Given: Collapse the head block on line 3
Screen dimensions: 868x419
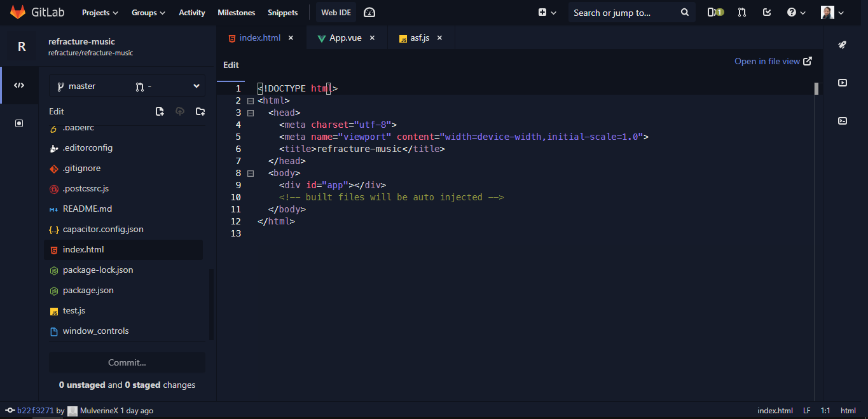Looking at the screenshot, I should tap(250, 113).
